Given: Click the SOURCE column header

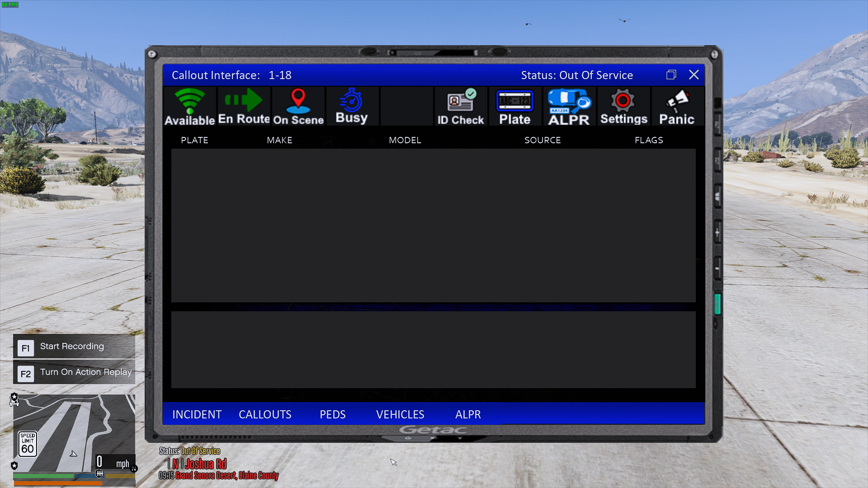Looking at the screenshot, I should 542,140.
